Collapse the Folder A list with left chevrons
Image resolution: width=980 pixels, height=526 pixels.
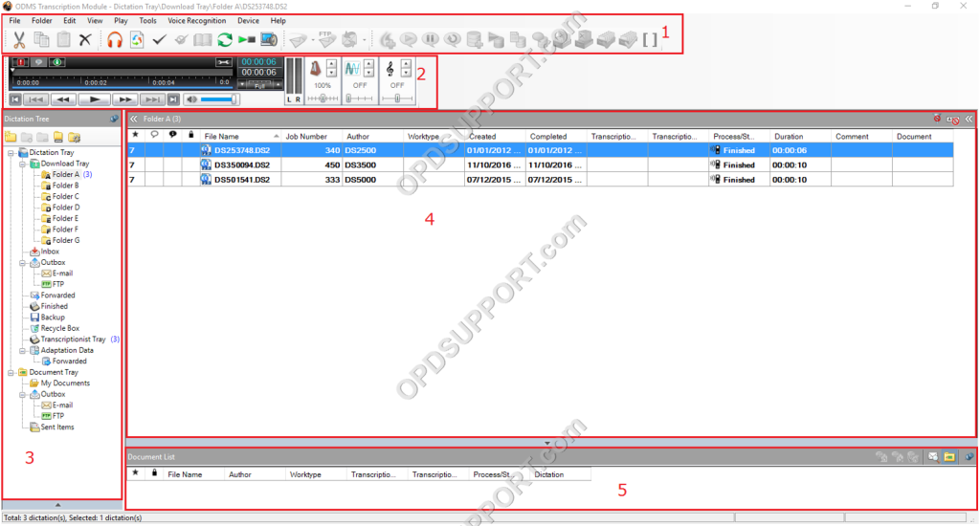[x=134, y=119]
